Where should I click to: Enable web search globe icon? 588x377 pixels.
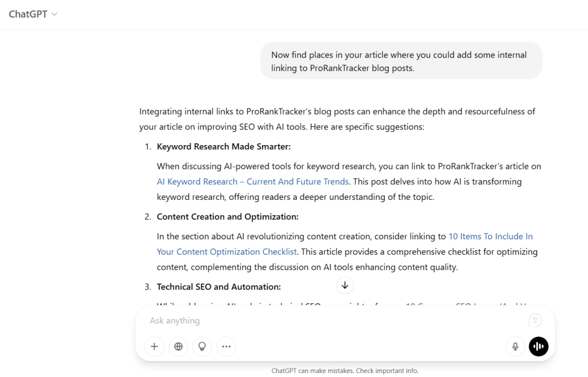tap(179, 346)
